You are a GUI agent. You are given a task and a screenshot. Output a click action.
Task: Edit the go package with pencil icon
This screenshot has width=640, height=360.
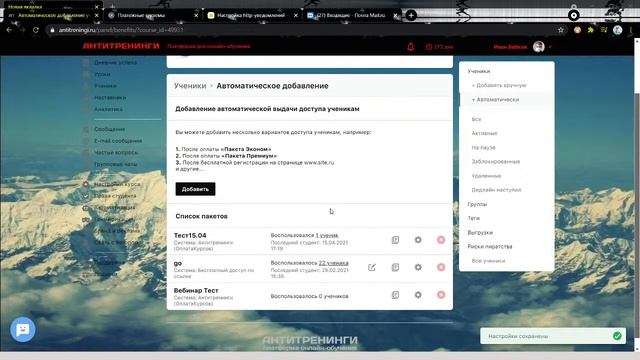coord(372,267)
